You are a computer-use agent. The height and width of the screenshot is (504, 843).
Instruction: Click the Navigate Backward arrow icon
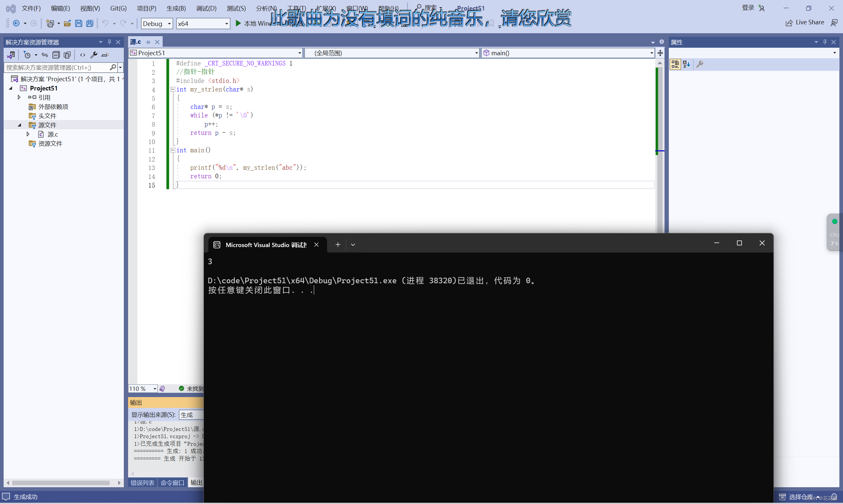click(16, 23)
